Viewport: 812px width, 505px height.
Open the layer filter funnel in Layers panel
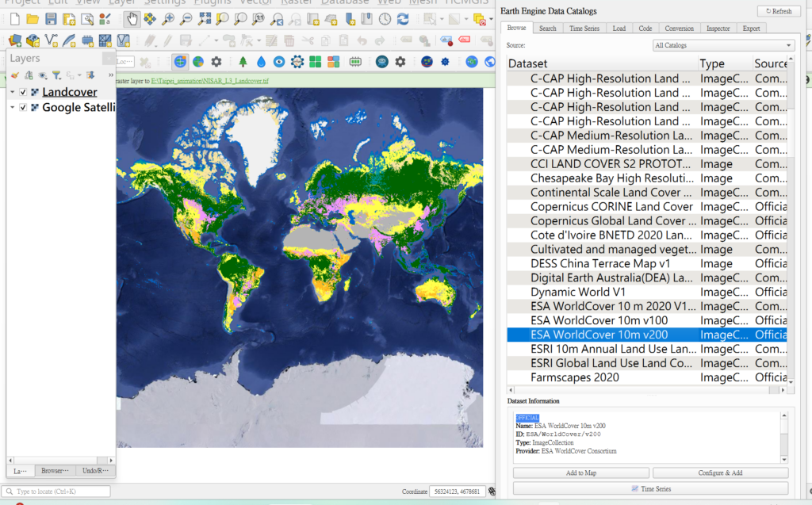click(x=56, y=75)
